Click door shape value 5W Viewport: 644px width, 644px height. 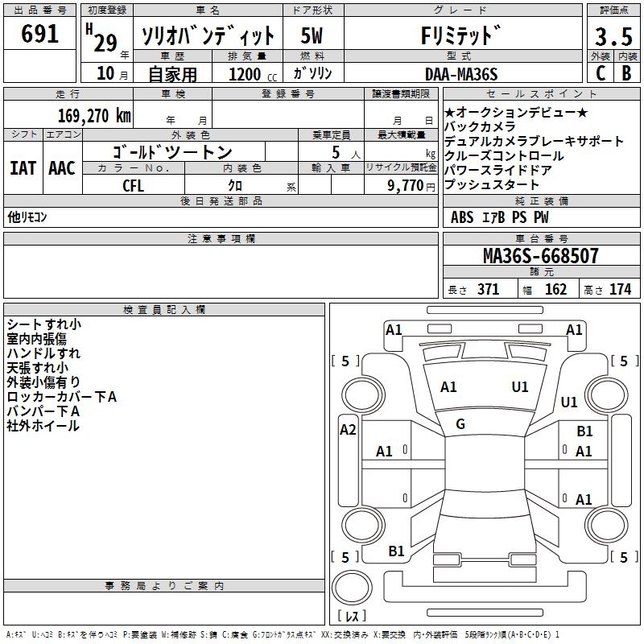click(312, 35)
